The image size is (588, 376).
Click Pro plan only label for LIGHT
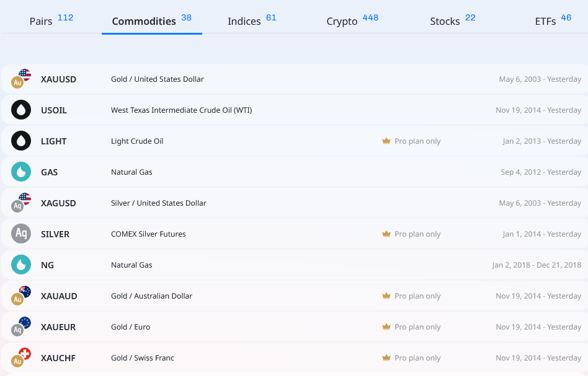pyautogui.click(x=417, y=141)
